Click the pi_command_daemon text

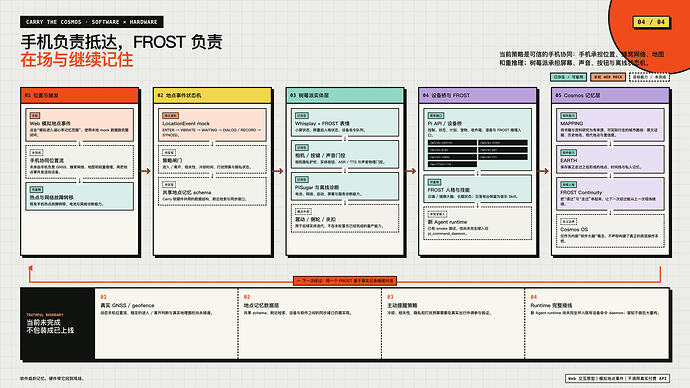tap(448, 234)
